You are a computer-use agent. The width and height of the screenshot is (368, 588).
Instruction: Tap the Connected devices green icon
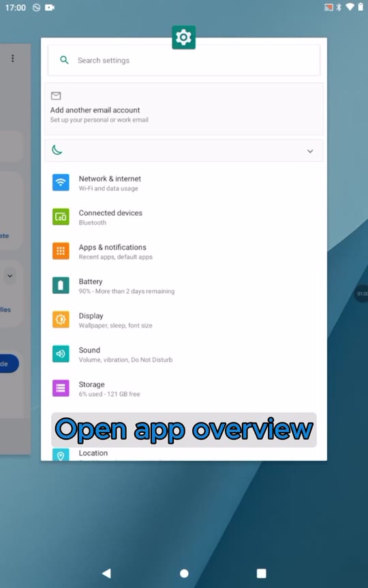61,216
